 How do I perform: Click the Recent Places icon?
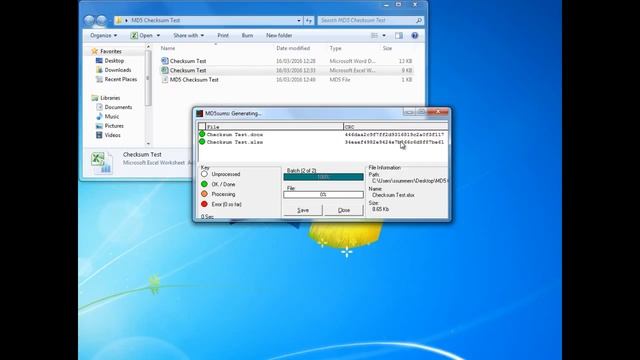click(99, 79)
